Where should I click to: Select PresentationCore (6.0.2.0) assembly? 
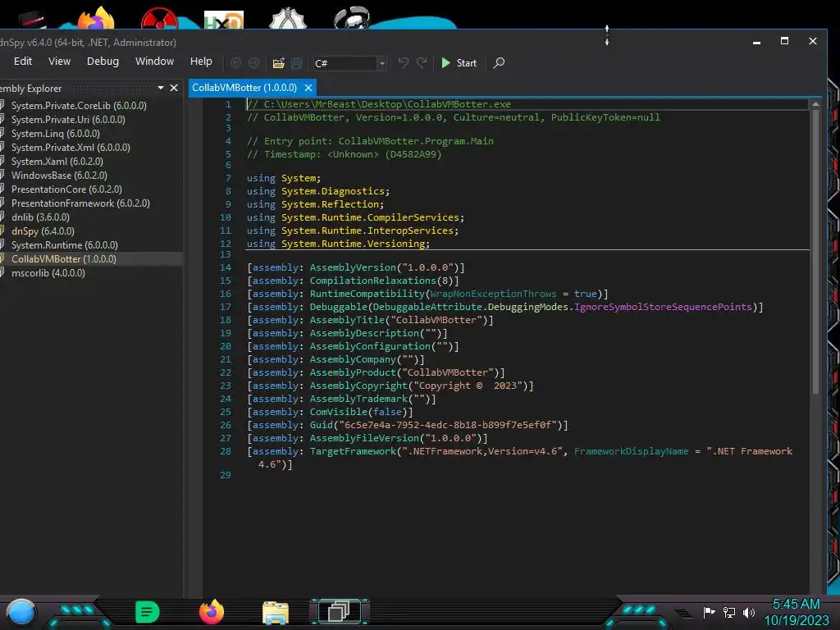[x=66, y=189]
